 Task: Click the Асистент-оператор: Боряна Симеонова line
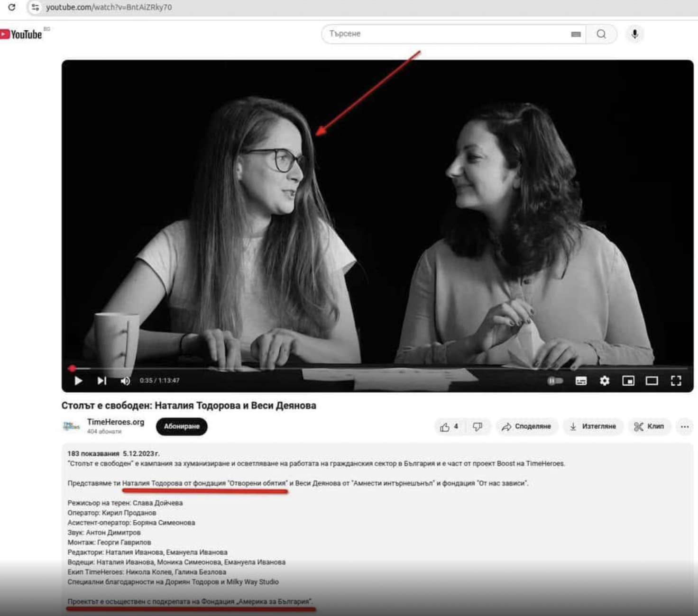131,523
